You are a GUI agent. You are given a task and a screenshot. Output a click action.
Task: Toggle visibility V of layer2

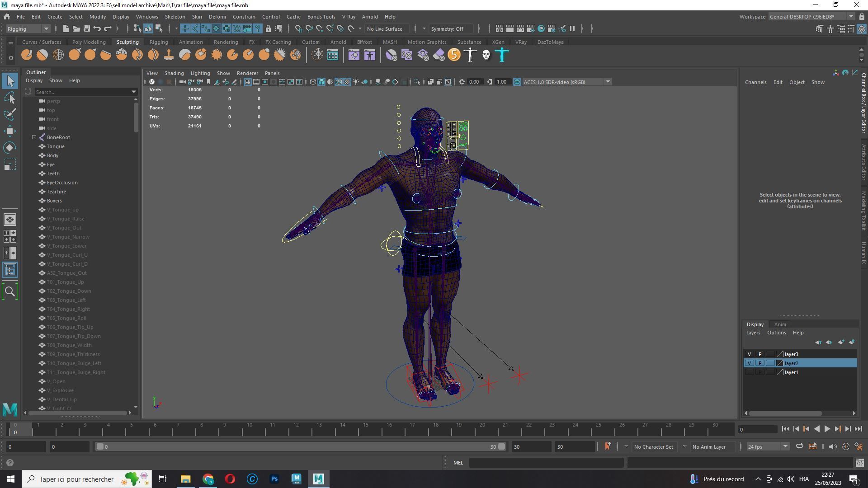click(749, 363)
